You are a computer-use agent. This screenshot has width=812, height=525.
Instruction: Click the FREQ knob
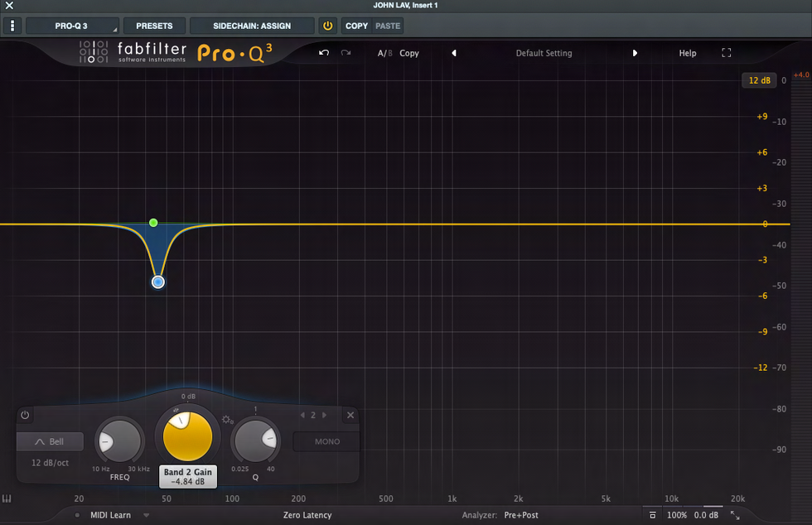tap(119, 441)
